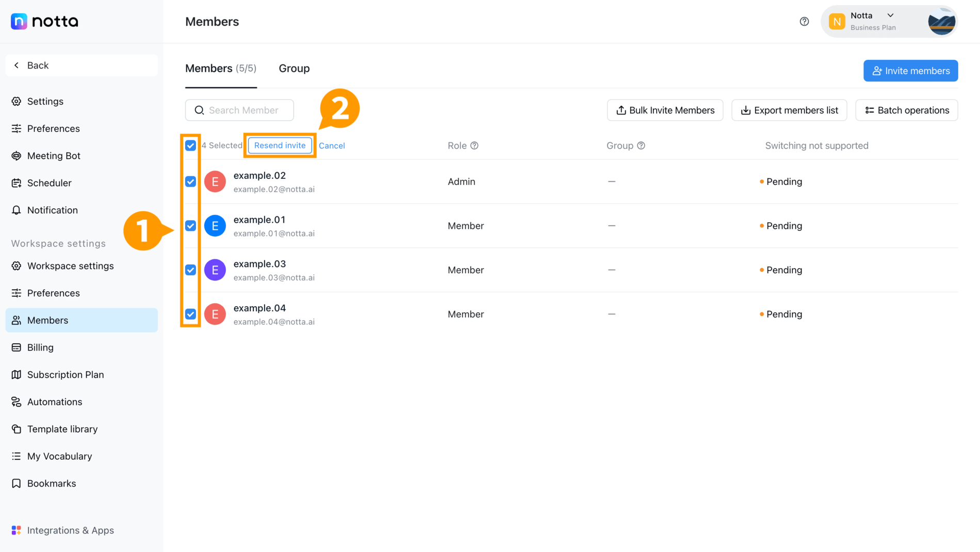Click example.02 Pending status

781,181
